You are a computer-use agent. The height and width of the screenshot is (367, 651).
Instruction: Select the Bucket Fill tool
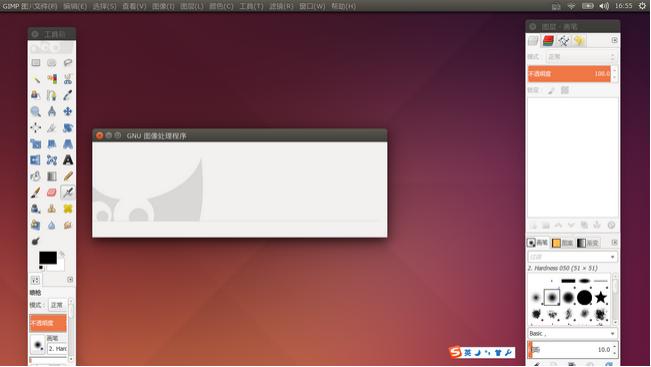tap(36, 176)
